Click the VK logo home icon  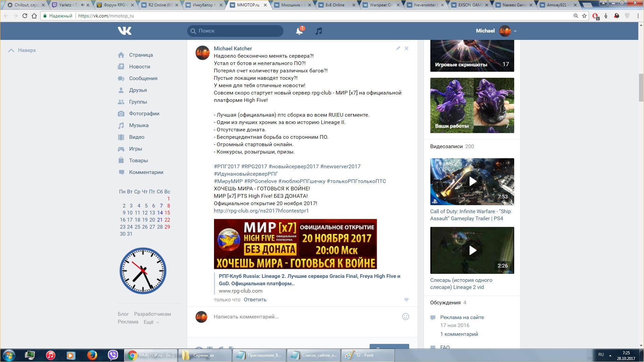point(124,31)
